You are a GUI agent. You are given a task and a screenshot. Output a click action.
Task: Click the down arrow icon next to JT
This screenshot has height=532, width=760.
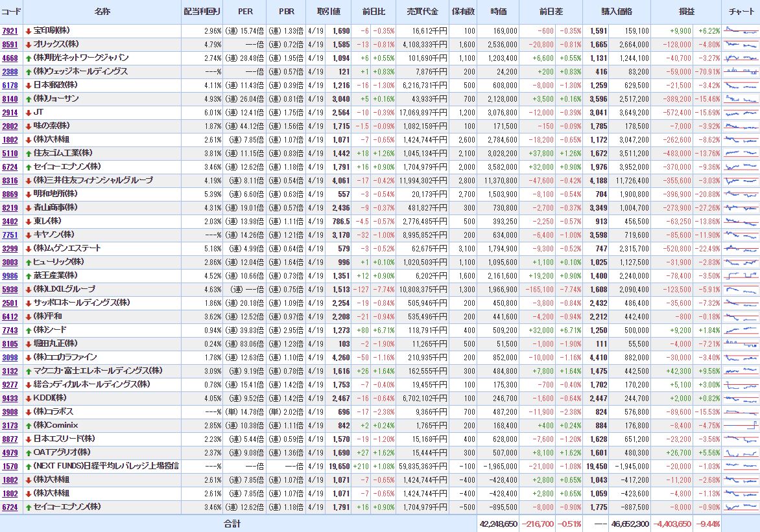tap(29, 113)
